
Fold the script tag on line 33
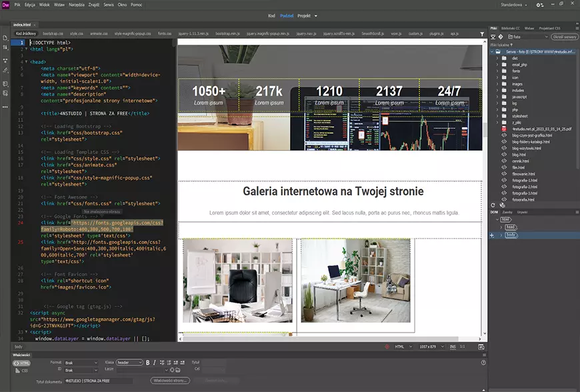click(26, 332)
